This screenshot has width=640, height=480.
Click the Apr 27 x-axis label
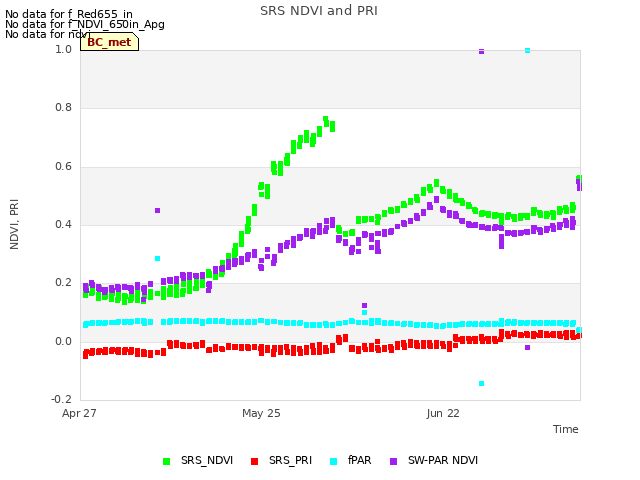[79, 413]
